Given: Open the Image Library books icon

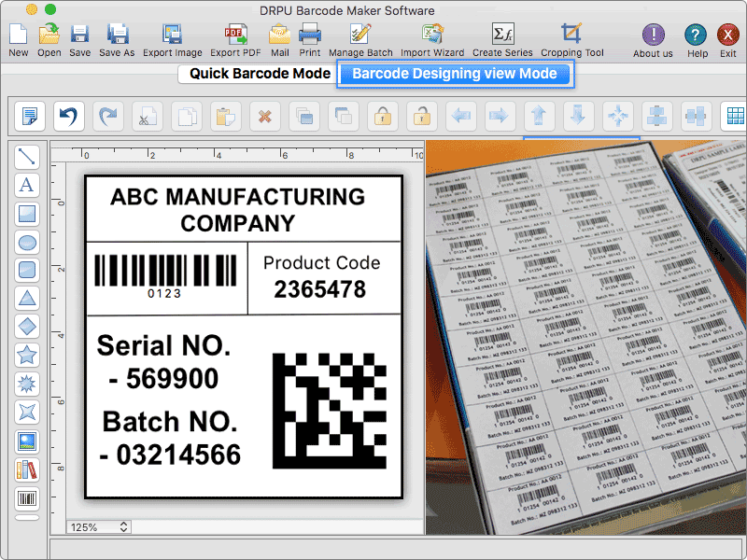Looking at the screenshot, I should pos(27,470).
